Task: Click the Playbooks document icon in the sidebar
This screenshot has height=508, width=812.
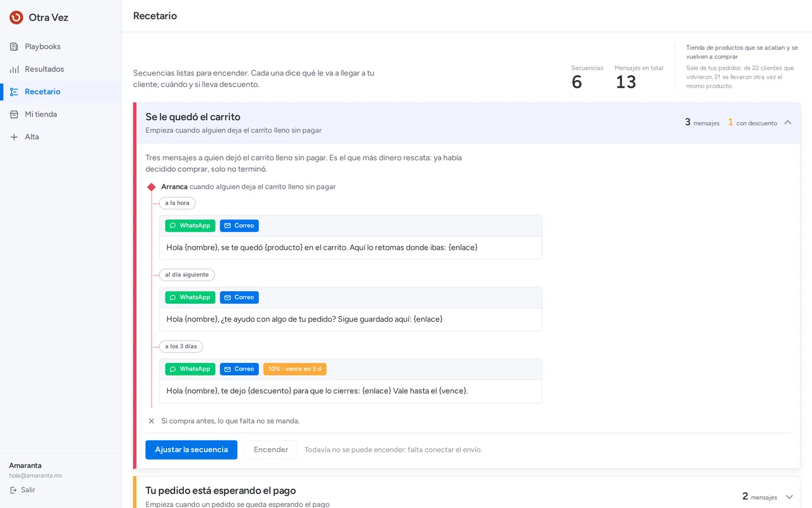Action: click(x=14, y=46)
